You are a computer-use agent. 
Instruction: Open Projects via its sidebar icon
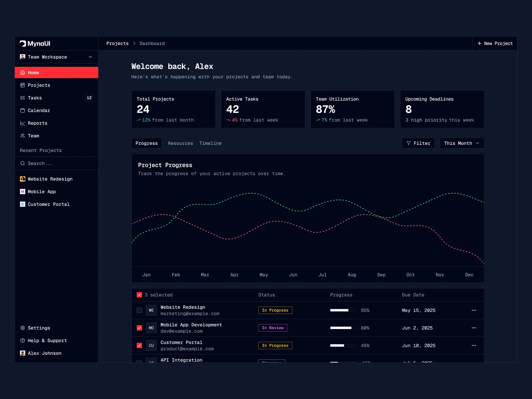coord(23,85)
